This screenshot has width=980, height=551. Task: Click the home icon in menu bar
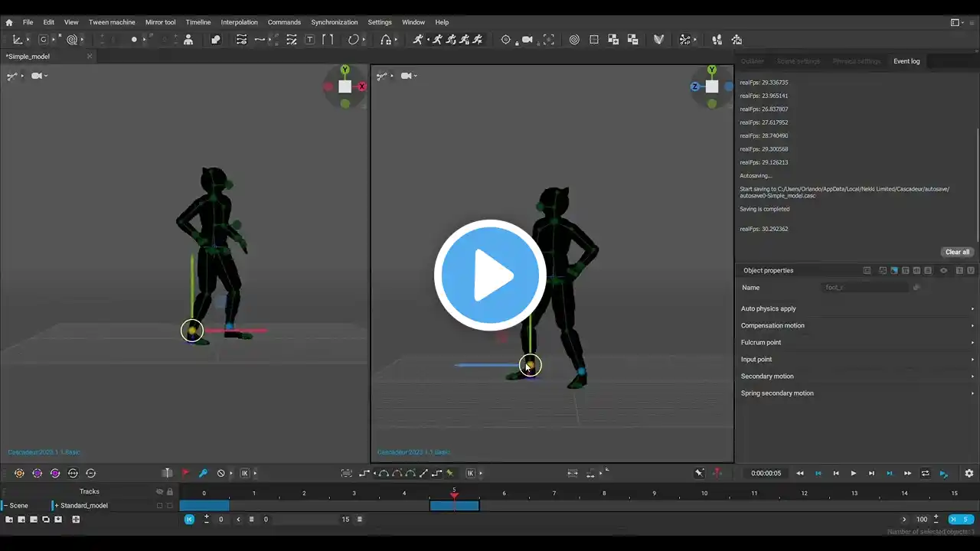[9, 22]
